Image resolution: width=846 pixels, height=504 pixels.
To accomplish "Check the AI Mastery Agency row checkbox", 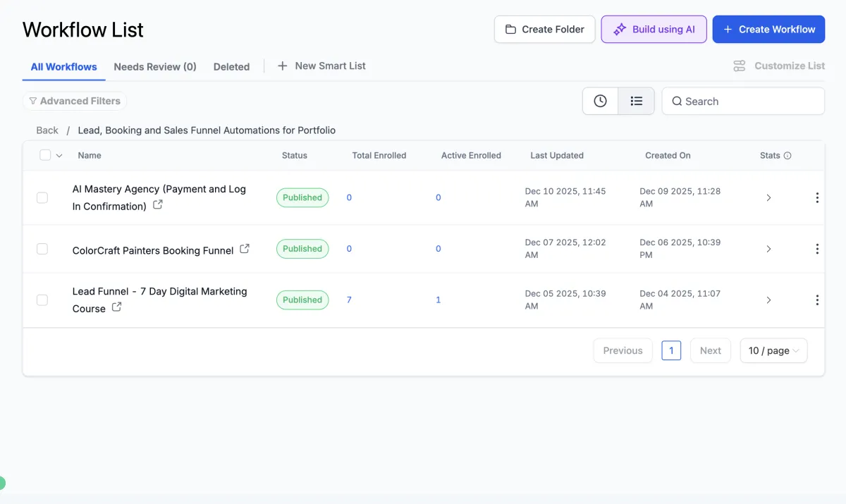I will (x=42, y=198).
